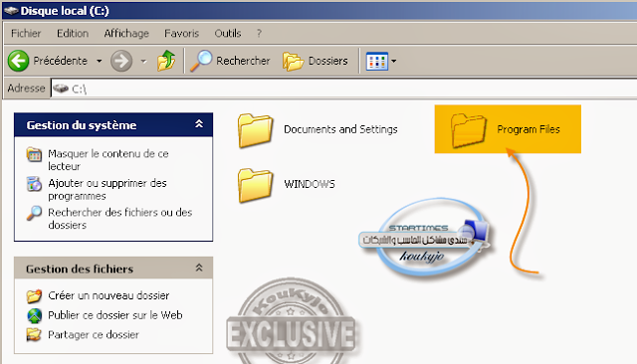This screenshot has height=364, width=637.
Task: Select the WINDOWS folder icon
Action: pos(255,185)
